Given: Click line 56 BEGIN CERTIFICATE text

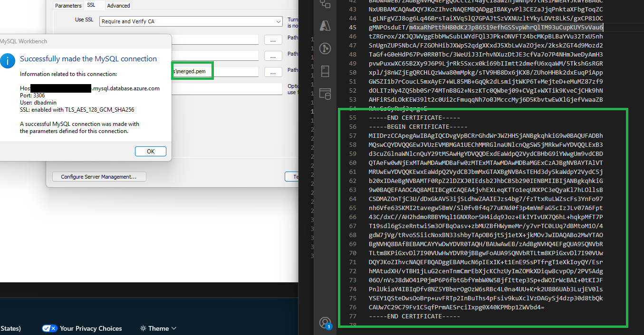Looking at the screenshot, I should 418,126.
